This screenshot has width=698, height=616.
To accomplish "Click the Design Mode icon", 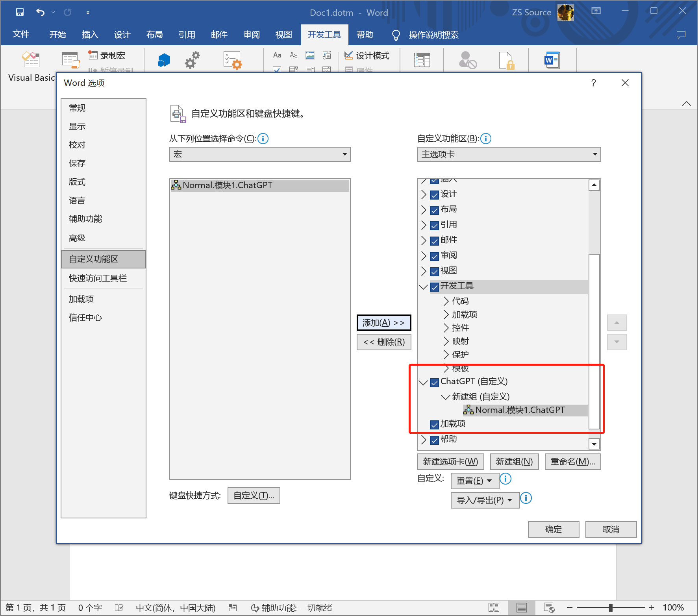I will point(348,55).
